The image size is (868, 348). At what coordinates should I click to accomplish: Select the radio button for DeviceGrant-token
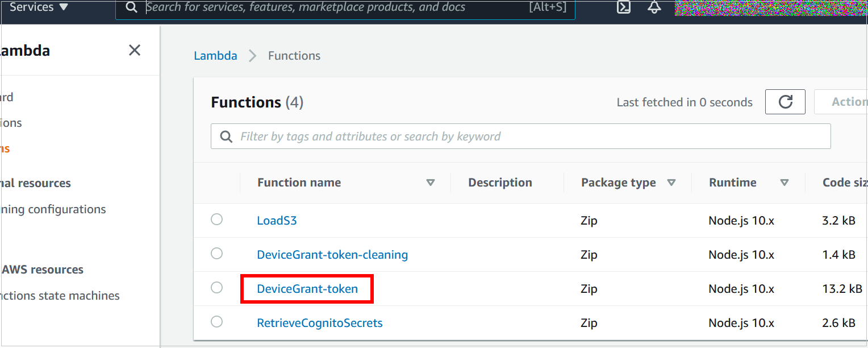coord(216,287)
